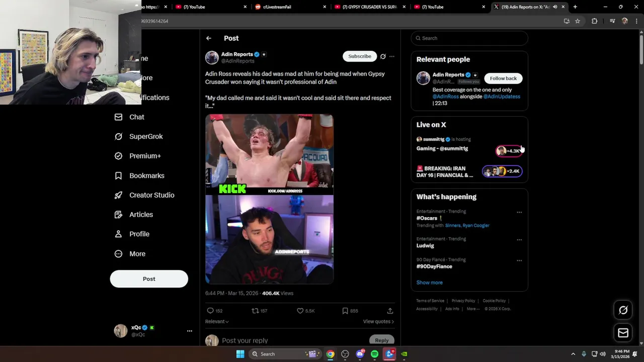The image size is (644, 362).
Task: Open the Cookie Policy footer link
Action: coord(494,301)
